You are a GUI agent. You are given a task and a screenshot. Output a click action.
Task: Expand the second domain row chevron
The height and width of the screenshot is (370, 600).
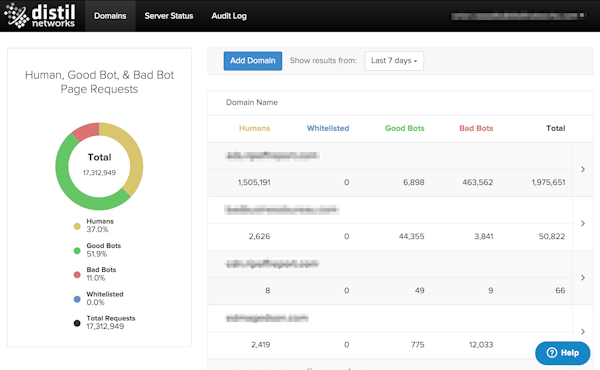point(583,223)
